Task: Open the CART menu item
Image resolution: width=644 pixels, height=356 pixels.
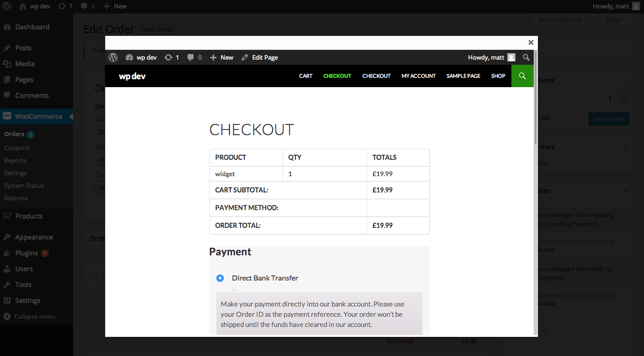Action: [x=306, y=76]
